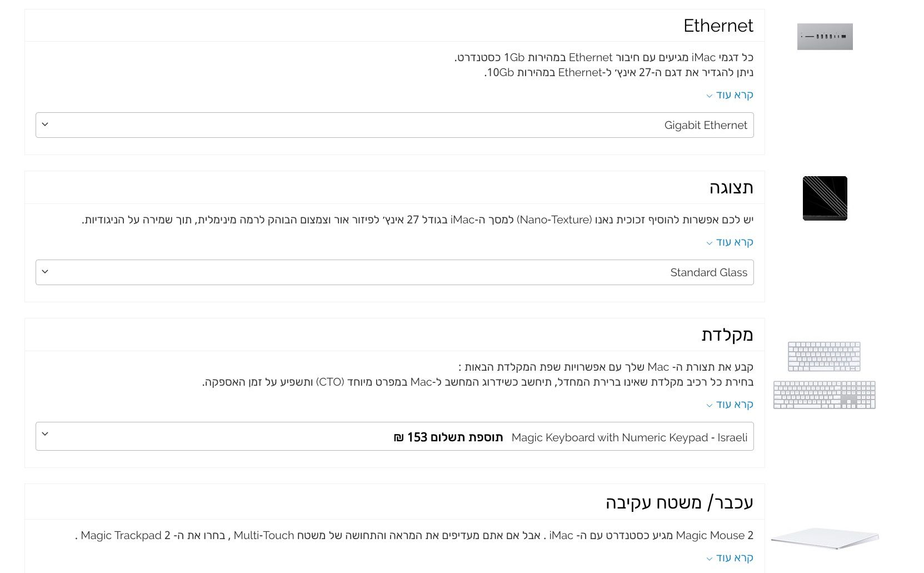Click the arrow in the keyboard selector

click(45, 434)
